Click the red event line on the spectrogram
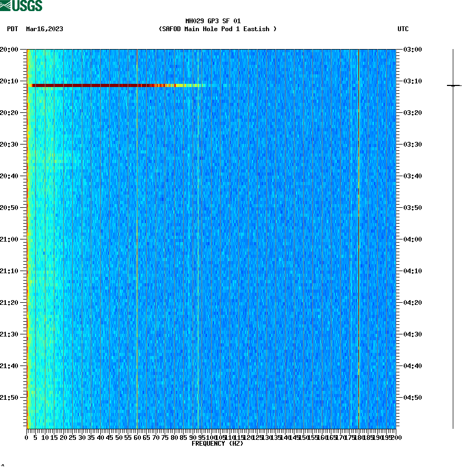476x471 pixels. (x=106, y=85)
